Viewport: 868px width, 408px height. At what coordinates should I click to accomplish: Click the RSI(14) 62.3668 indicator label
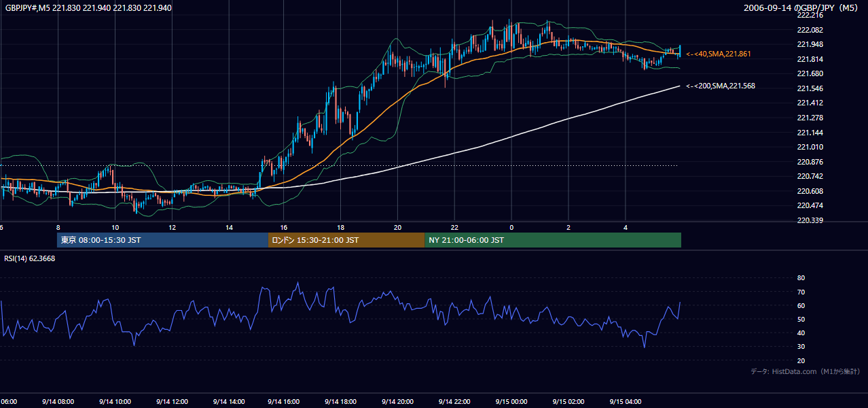[30, 258]
